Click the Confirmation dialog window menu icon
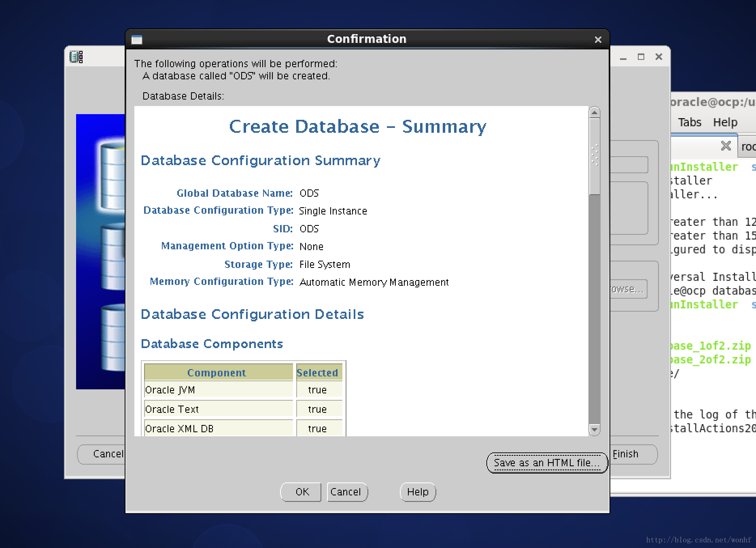 click(137, 39)
